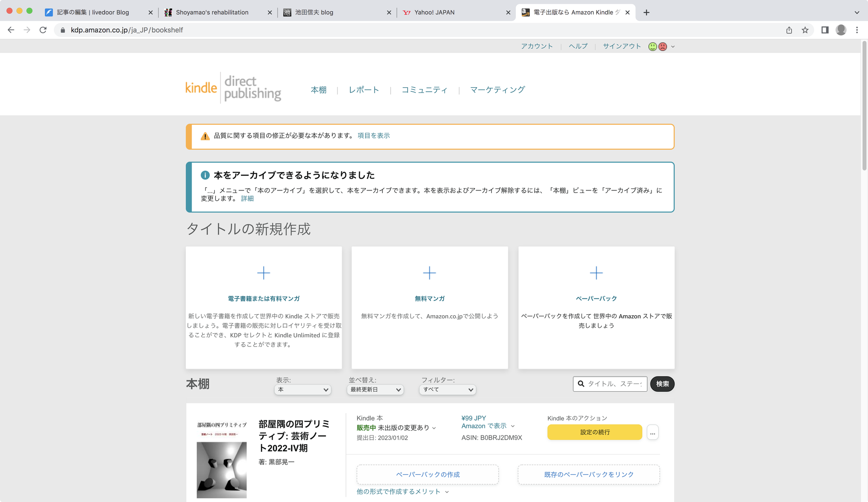Image resolution: width=868 pixels, height=502 pixels.
Task: Click the 電子書籍または有料マンガ card title
Action: 264,298
